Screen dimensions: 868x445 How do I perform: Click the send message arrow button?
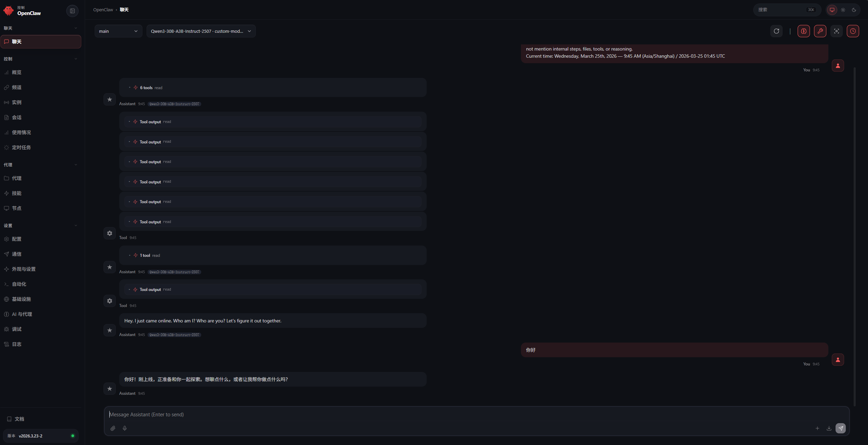pos(841,428)
